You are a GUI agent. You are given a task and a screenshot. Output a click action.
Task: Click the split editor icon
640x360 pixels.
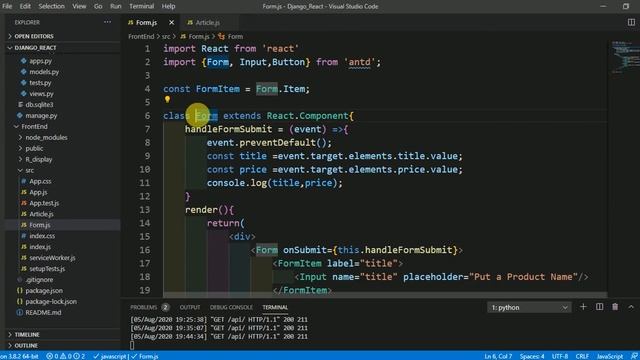point(631,22)
